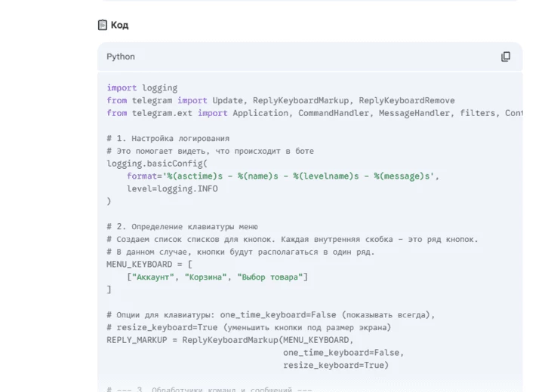
Task: Click the clipboard icon beside Код heading
Action: (x=103, y=25)
